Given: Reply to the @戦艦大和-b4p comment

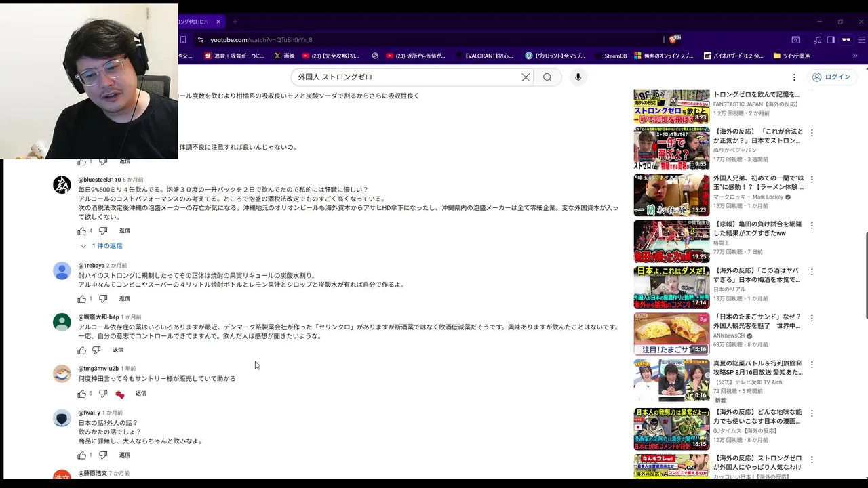Looking at the screenshot, I should point(118,350).
